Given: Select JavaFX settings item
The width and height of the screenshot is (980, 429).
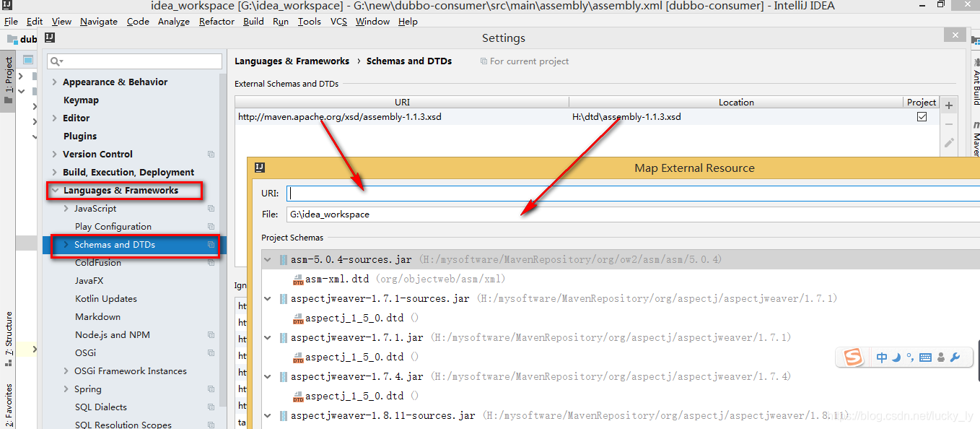Looking at the screenshot, I should click(89, 281).
